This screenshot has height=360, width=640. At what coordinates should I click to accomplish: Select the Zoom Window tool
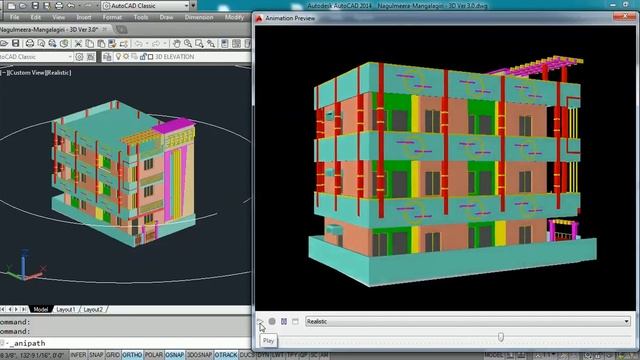click(200, 43)
